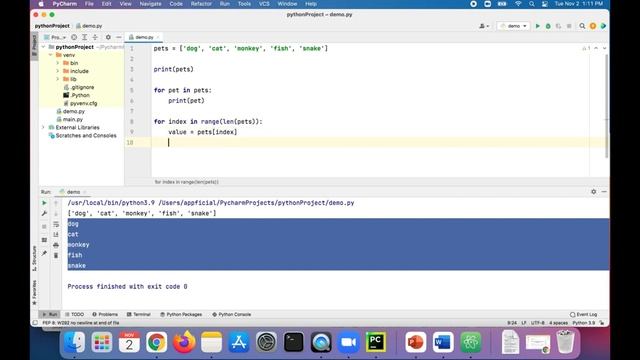The width and height of the screenshot is (640, 360).
Task: Click the Restore Layout icon in Run panel
Action: coord(44,240)
